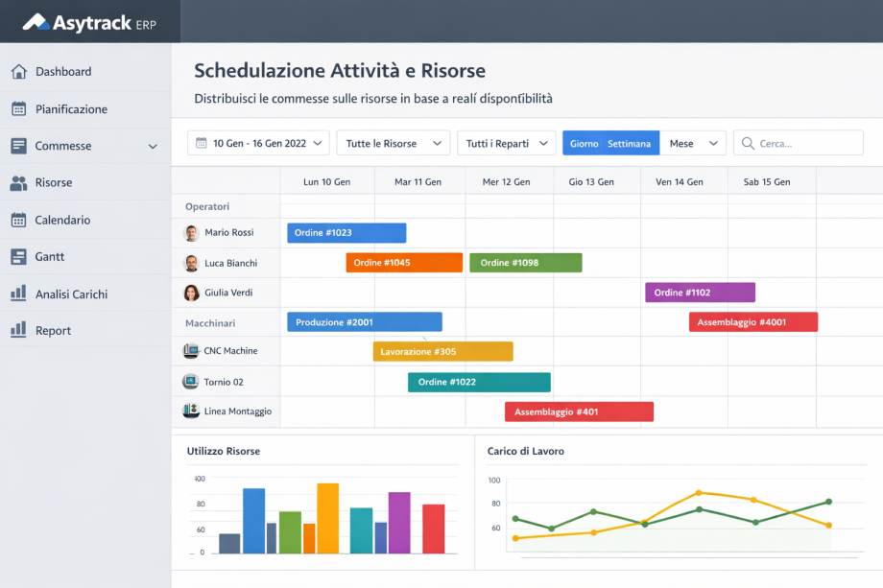
Task: Switch to Settimana view
Action: [x=631, y=144]
